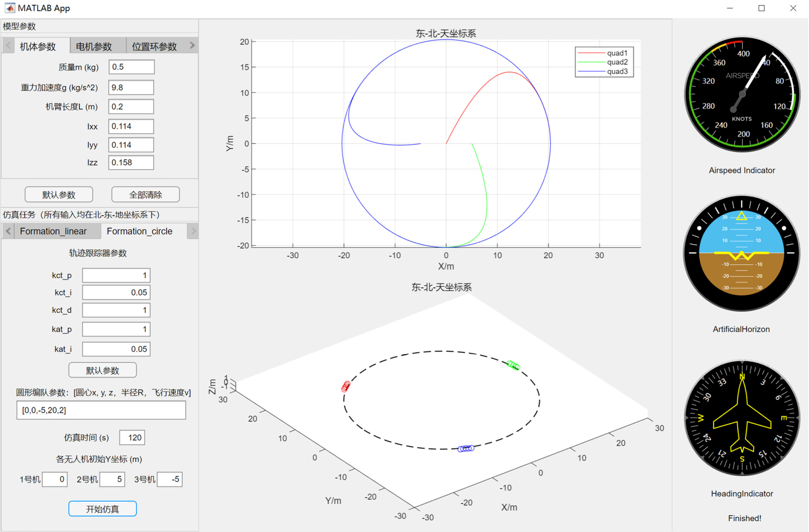Select the Formation_linear tab
Image resolution: width=809 pixels, height=532 pixels.
53,231
